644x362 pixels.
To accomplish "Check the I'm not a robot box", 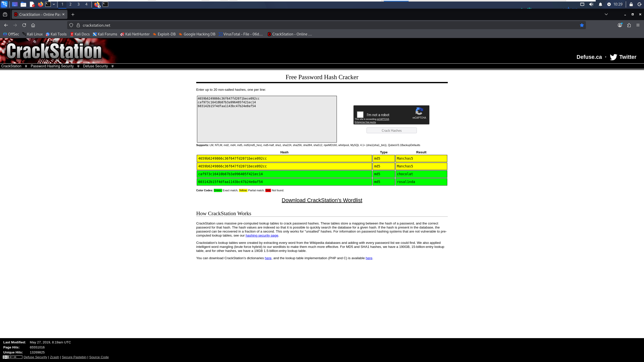I will 360,115.
